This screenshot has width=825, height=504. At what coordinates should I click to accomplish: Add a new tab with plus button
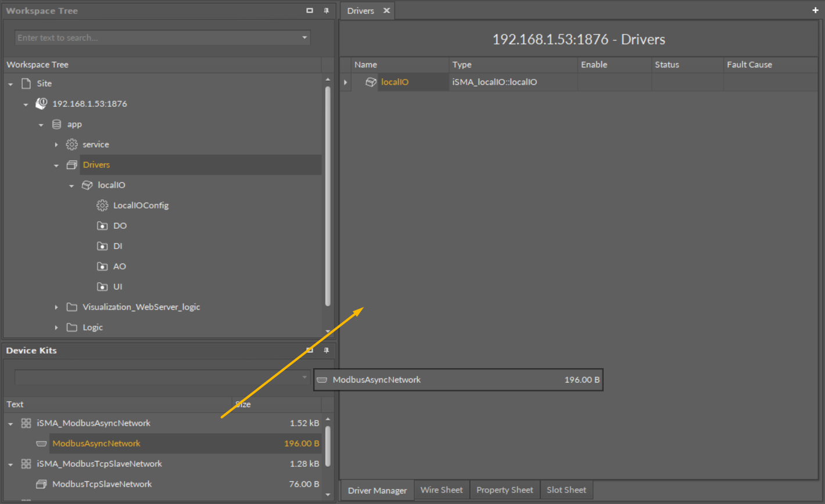815,10
